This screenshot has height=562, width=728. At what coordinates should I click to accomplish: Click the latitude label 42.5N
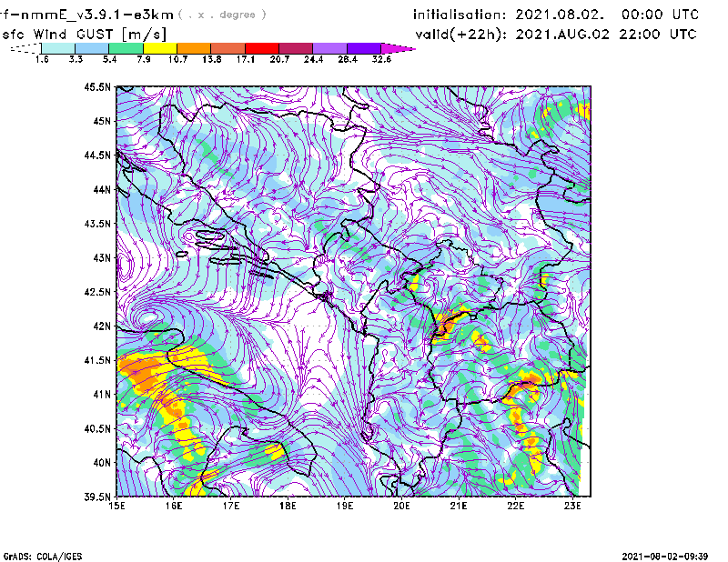[x=97, y=292]
